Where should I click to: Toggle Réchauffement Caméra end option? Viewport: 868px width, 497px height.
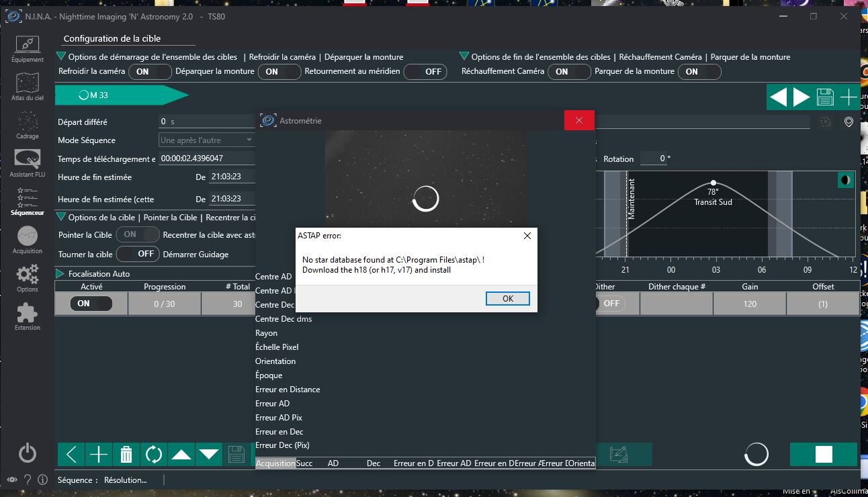(x=569, y=71)
